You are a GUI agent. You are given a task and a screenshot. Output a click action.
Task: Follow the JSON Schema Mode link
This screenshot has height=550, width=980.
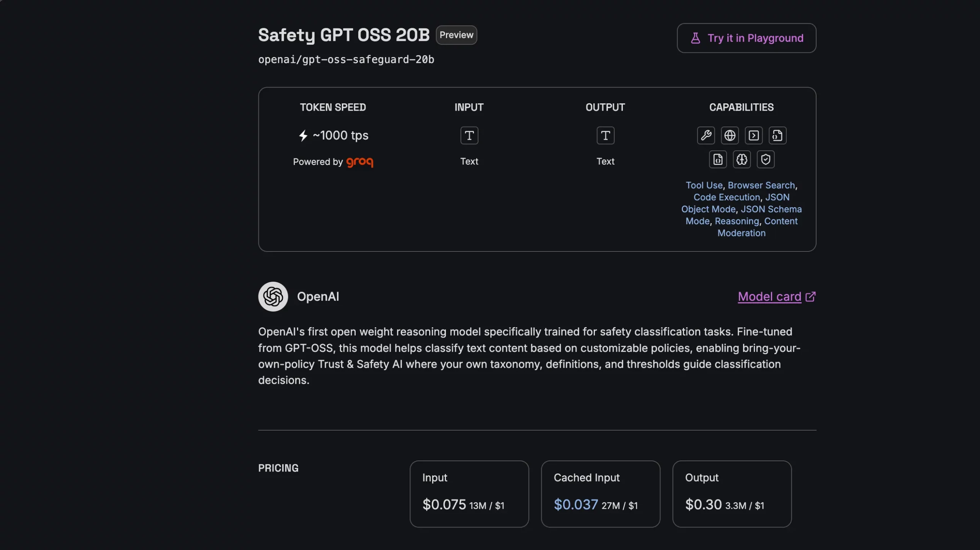tap(771, 209)
